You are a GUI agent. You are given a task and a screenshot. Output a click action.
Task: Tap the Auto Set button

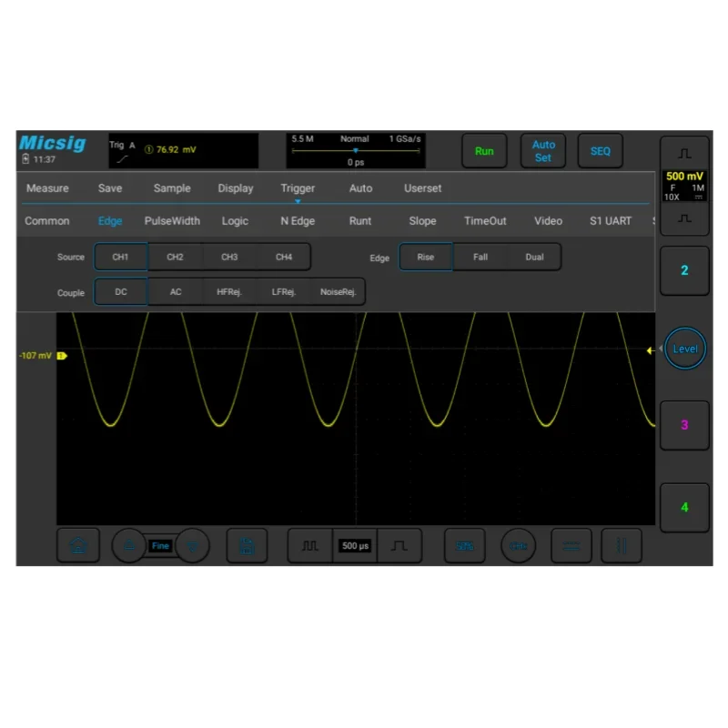tap(543, 151)
